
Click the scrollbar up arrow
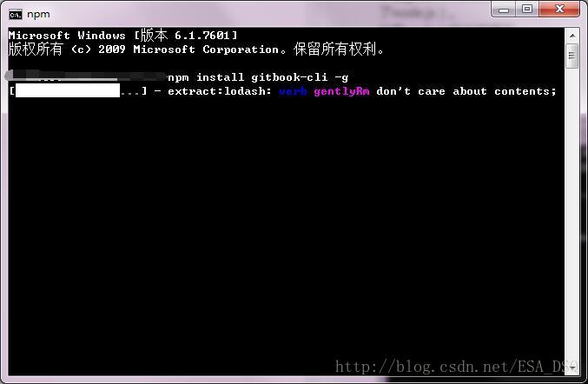click(x=572, y=36)
